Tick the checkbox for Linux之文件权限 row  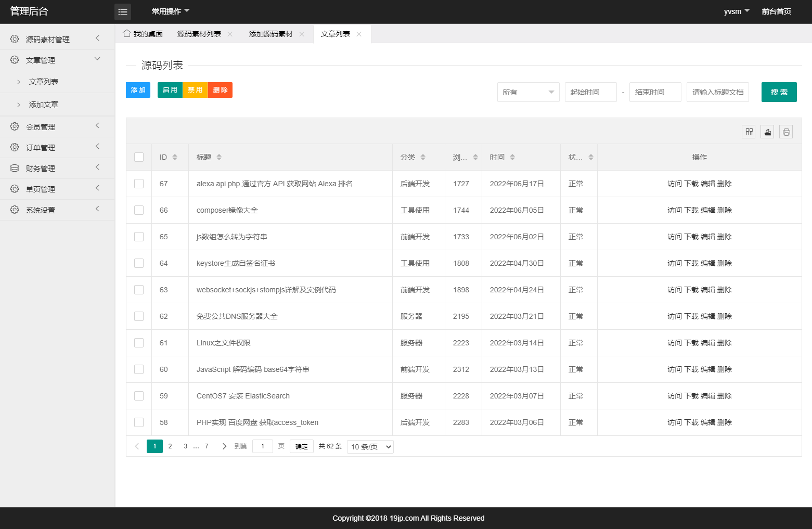pyautogui.click(x=139, y=343)
